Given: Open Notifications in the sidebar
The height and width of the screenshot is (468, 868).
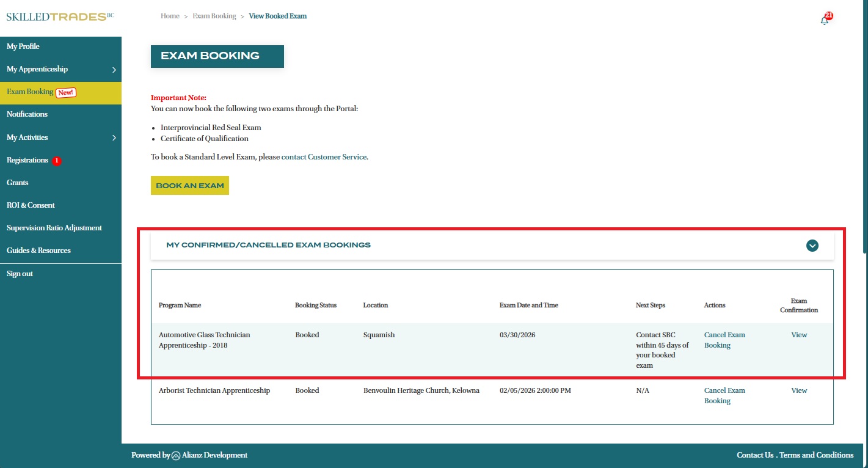Looking at the screenshot, I should tap(27, 114).
